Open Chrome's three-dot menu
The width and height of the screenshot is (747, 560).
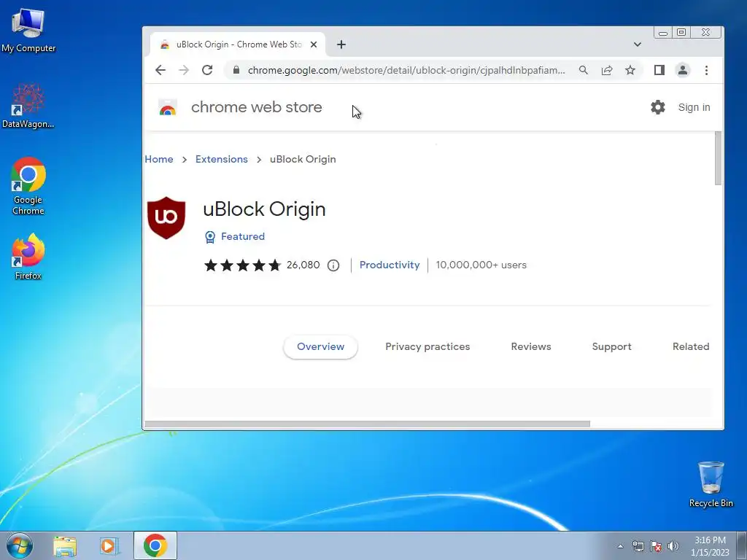pyautogui.click(x=706, y=71)
